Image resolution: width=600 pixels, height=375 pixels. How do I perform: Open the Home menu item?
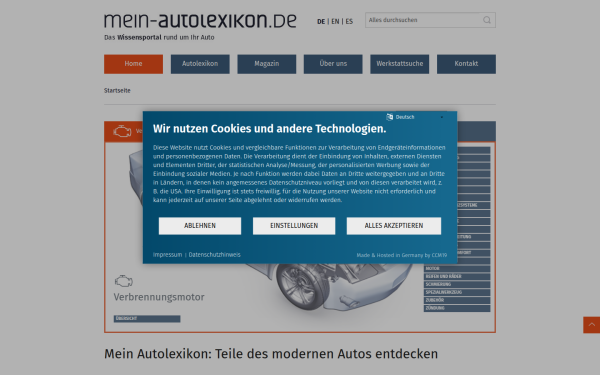pyautogui.click(x=133, y=64)
